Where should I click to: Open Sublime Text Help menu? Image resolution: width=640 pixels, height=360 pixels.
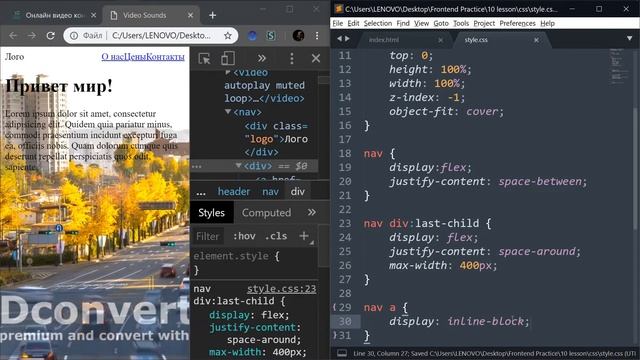coord(547,23)
